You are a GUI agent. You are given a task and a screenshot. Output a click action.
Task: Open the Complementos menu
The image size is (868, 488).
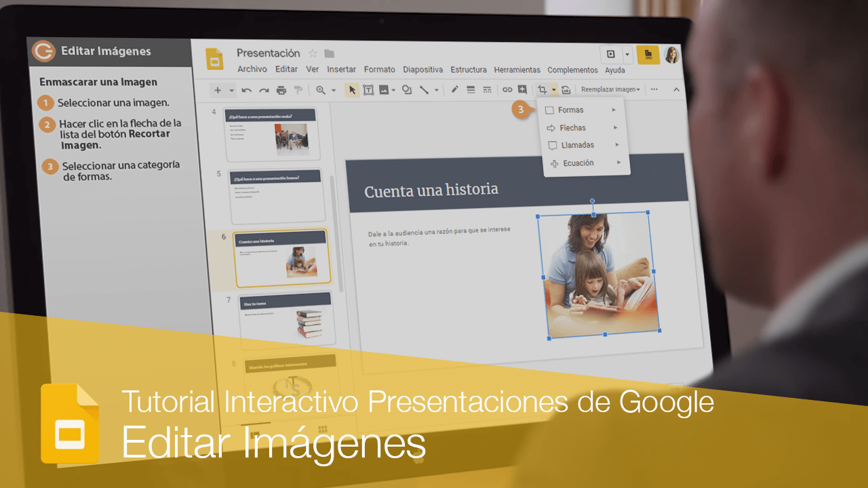[x=573, y=70]
